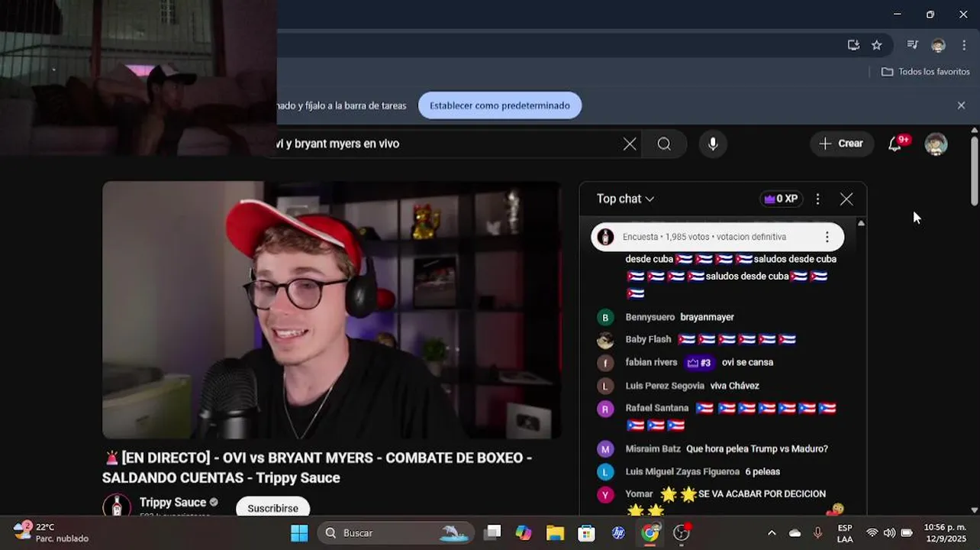Image resolution: width=980 pixels, height=550 pixels.
Task: Open the HP app from taskbar
Action: click(x=618, y=532)
